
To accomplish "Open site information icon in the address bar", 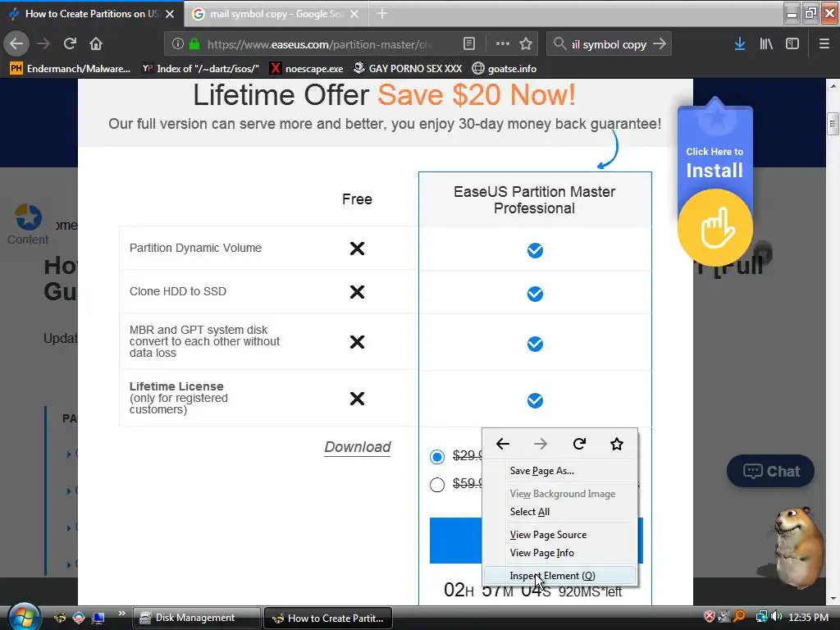I will click(x=178, y=44).
